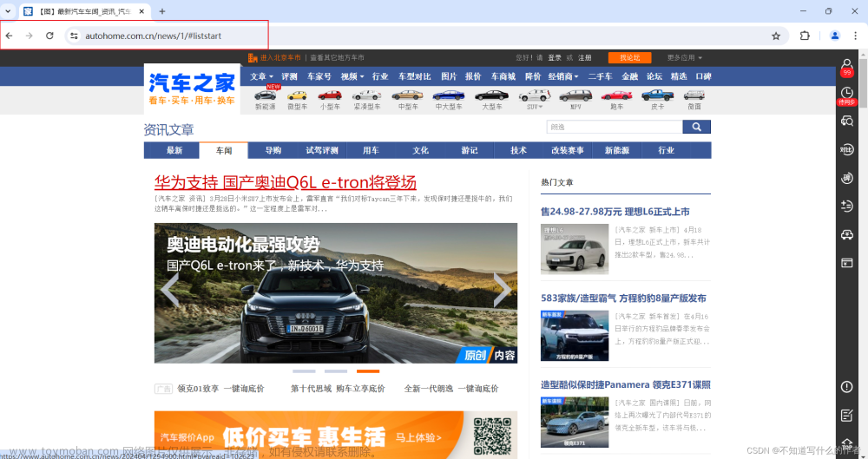Open headline 华为支持 国产奥迪Q6L e-tron将登场
This screenshot has width=868, height=459.
click(x=285, y=182)
